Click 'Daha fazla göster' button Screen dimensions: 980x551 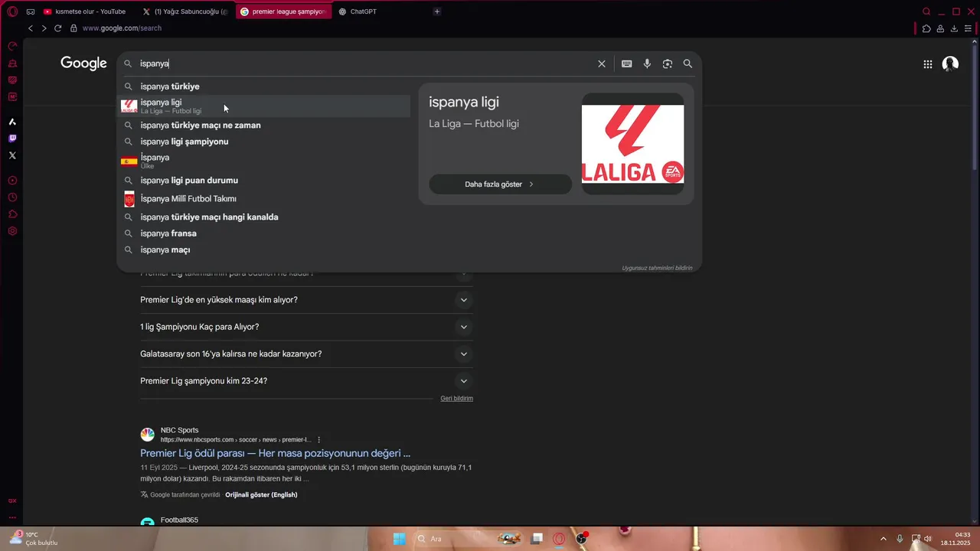tap(500, 184)
